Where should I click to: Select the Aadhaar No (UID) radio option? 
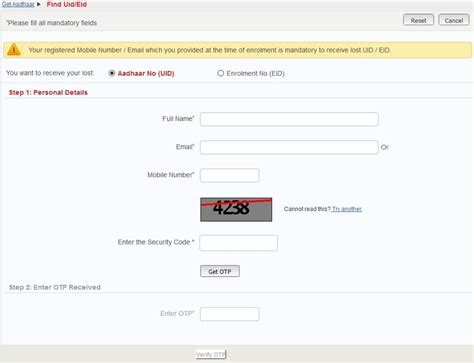[112, 73]
